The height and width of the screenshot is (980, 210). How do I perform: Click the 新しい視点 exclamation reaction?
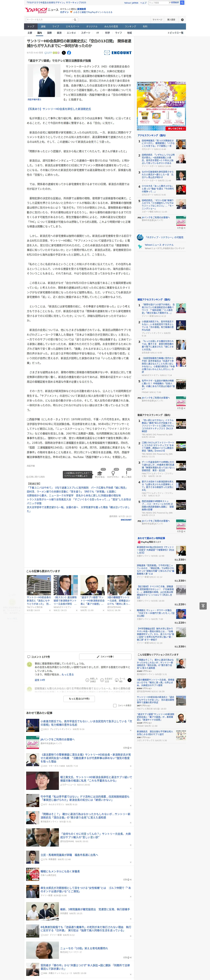coord(127,474)
